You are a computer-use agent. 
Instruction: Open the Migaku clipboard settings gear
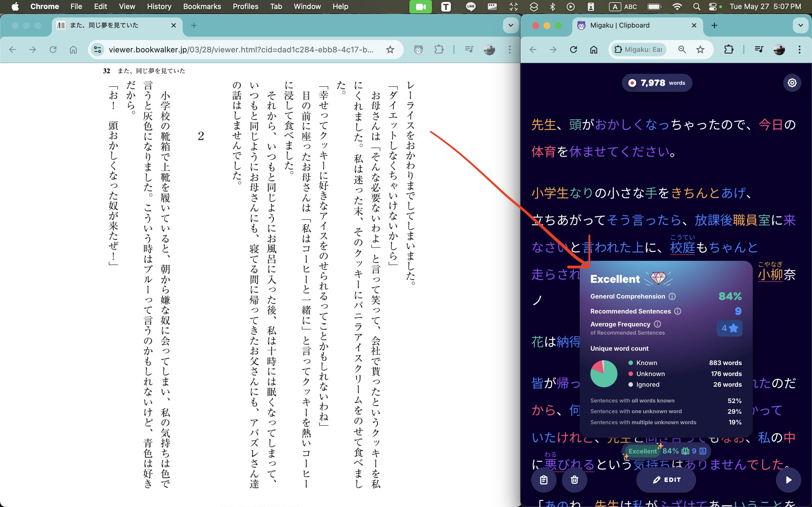click(792, 83)
